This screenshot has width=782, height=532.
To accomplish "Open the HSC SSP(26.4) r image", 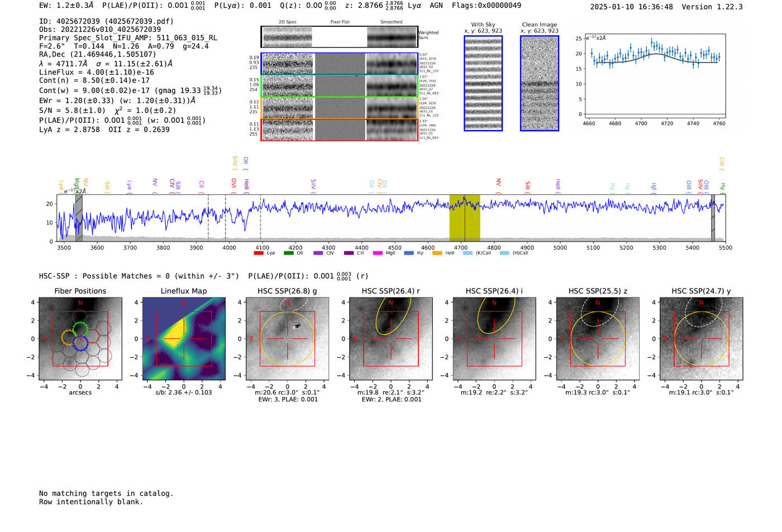I will [391, 338].
